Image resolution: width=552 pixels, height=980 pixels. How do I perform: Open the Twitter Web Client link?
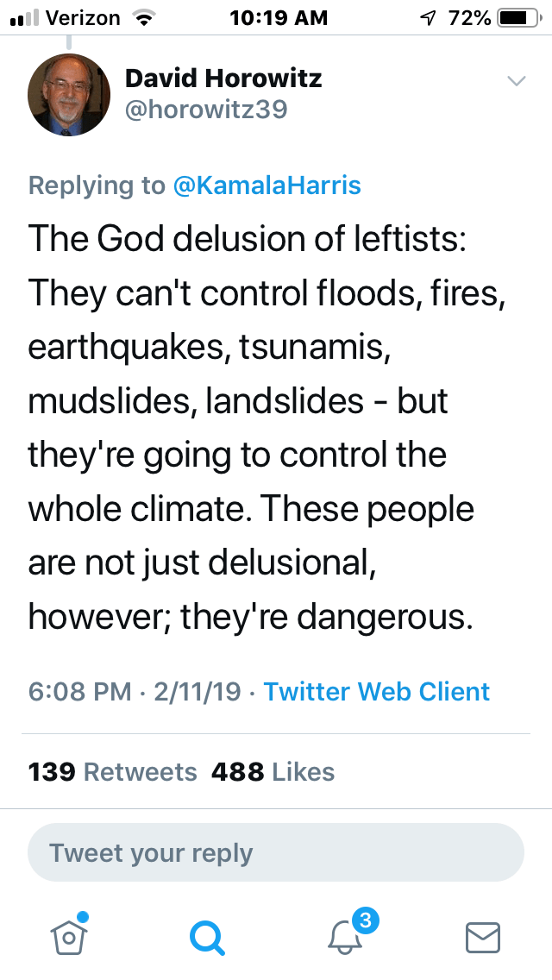[x=377, y=691]
